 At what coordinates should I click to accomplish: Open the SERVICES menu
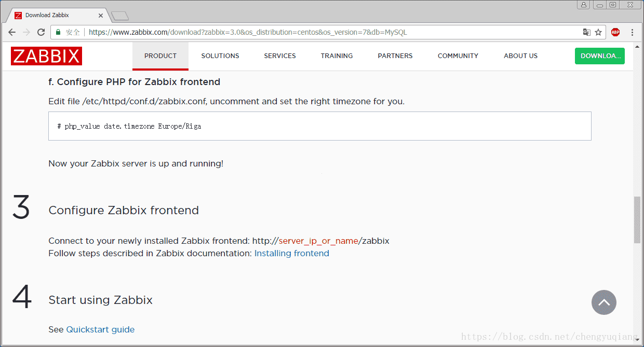280,56
